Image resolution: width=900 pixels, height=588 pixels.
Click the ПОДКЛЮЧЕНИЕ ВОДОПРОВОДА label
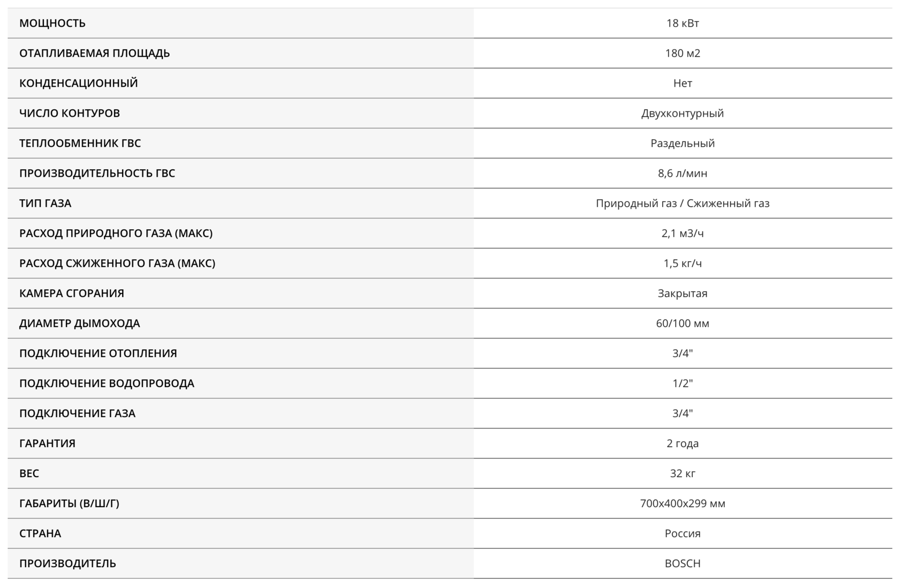(107, 383)
